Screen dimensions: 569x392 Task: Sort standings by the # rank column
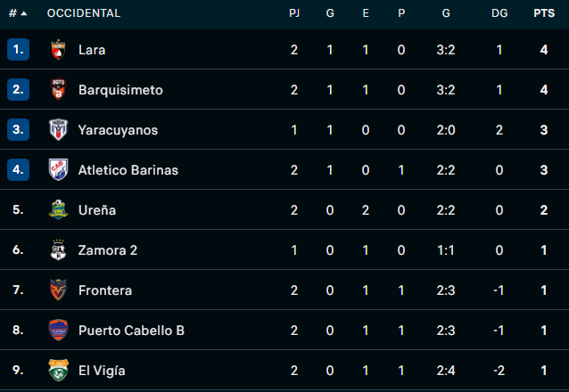tap(18, 13)
